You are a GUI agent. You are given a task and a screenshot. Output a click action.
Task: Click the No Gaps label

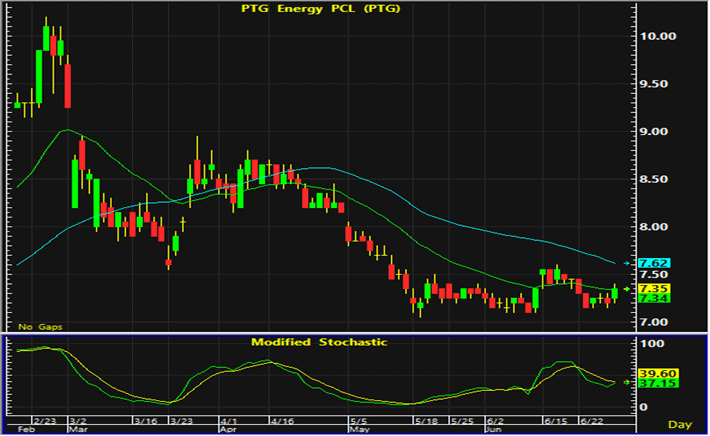click(x=40, y=326)
